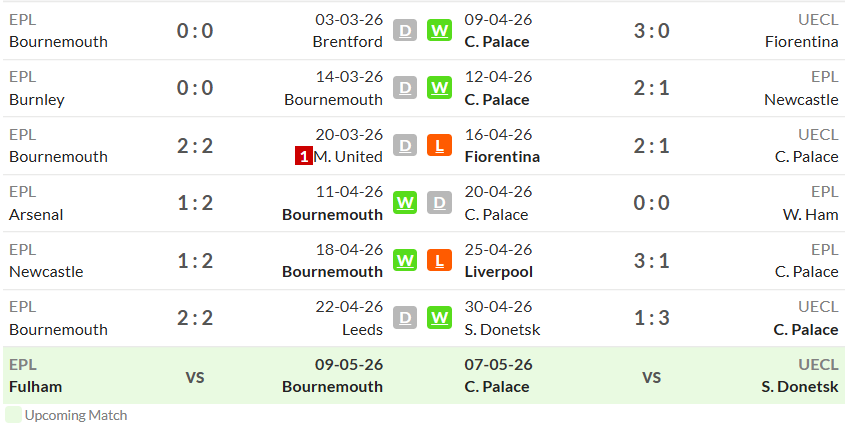Viewport: 845px width, 427px height.
Task: Click the win badge for C. Palace vs Fiorentina 3:0
Action: point(439,30)
